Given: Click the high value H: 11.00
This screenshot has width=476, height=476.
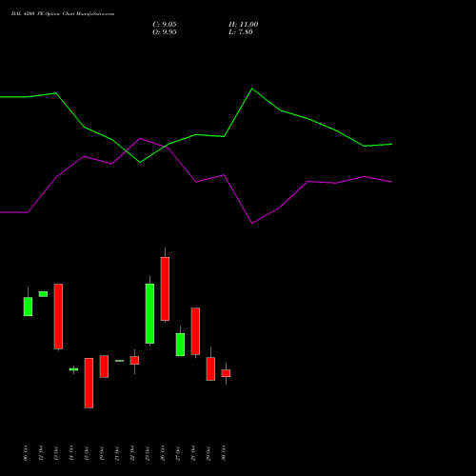Looking at the screenshot, I should click(243, 25).
